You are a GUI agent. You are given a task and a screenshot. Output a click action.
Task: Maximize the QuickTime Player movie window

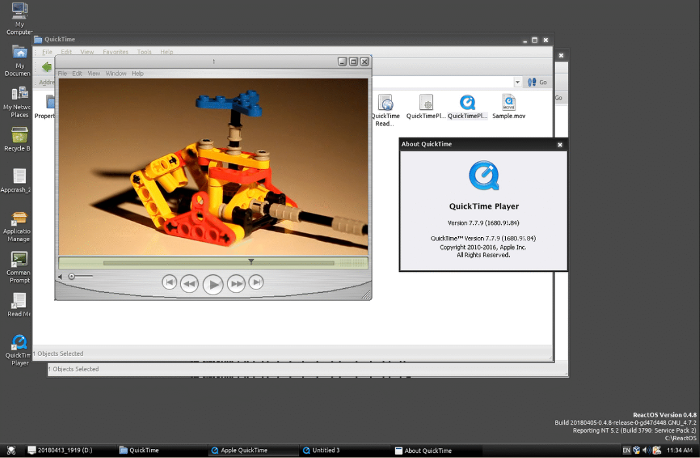coord(354,62)
